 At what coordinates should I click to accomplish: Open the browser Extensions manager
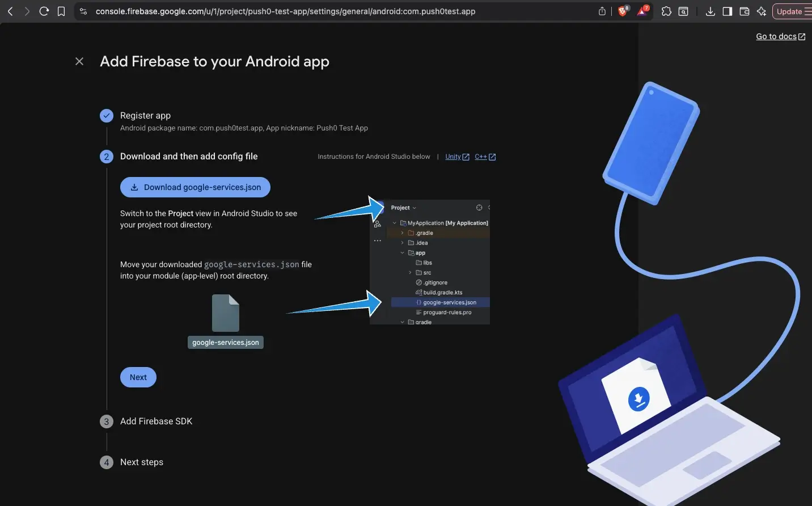[666, 11]
